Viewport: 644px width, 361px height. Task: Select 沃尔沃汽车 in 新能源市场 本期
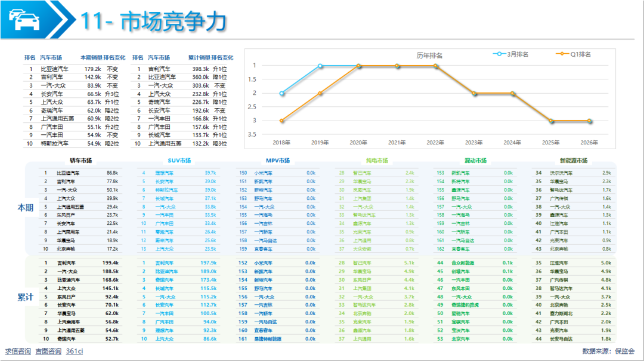561,173
